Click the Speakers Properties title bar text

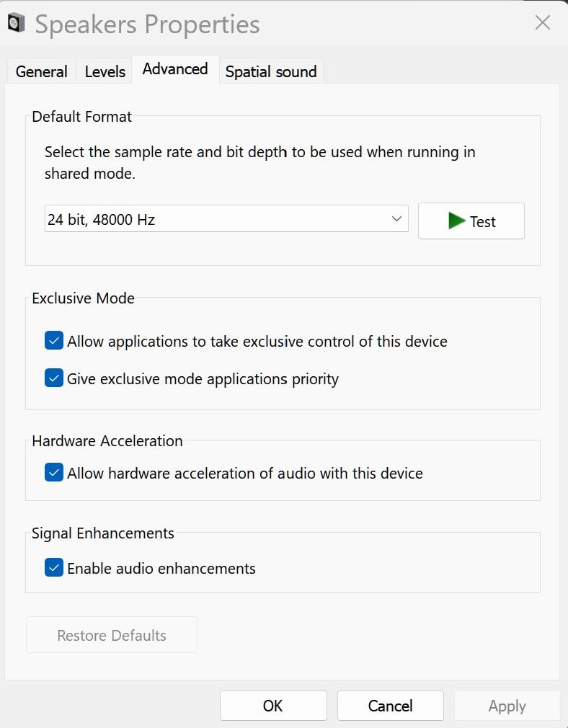(x=148, y=24)
